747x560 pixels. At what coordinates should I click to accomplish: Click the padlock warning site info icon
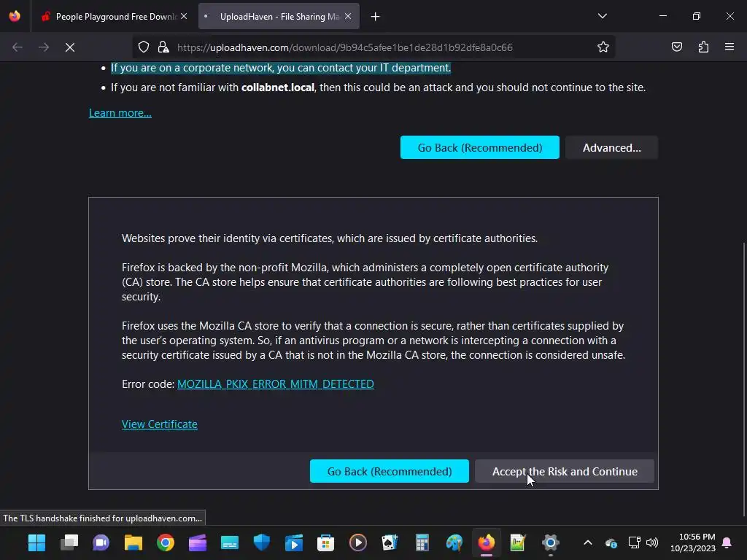click(163, 47)
